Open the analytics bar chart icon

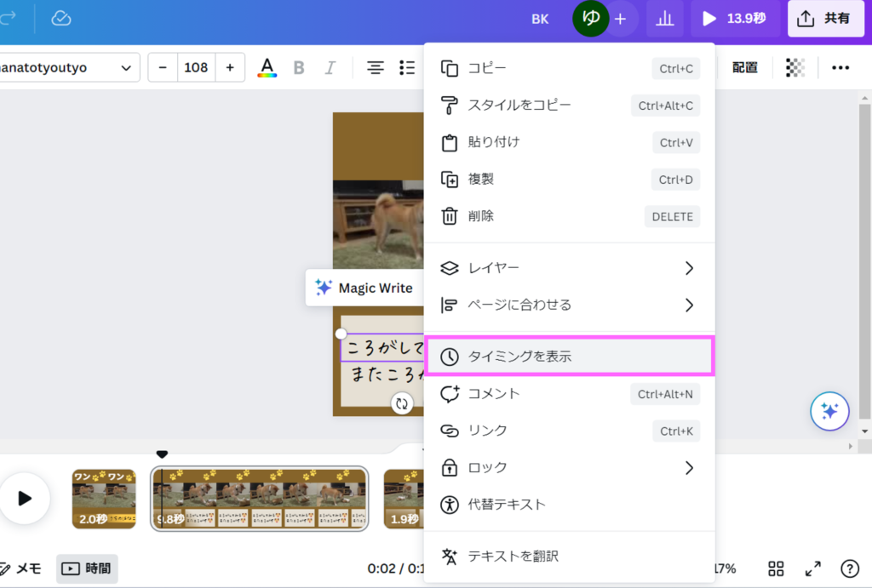[664, 19]
